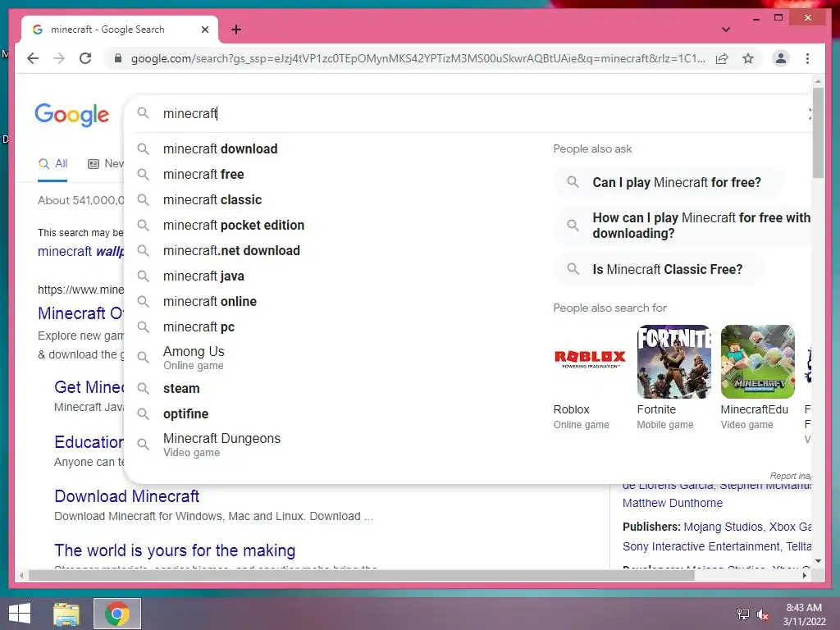
Task: Click the Google logo
Action: (72, 115)
